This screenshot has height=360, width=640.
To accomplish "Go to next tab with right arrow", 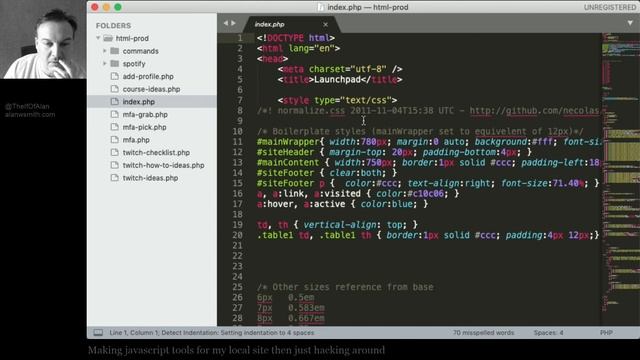I will [233, 23].
